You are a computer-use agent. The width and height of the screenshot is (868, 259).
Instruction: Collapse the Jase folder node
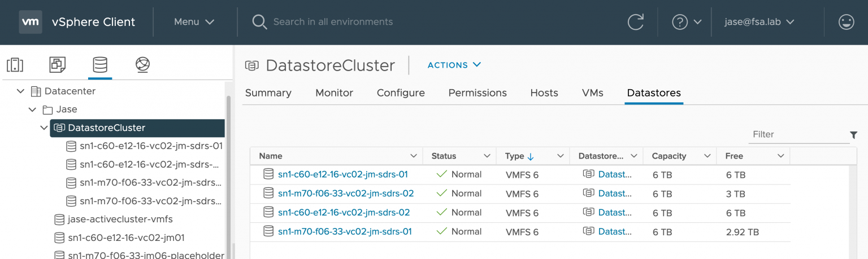(33, 109)
